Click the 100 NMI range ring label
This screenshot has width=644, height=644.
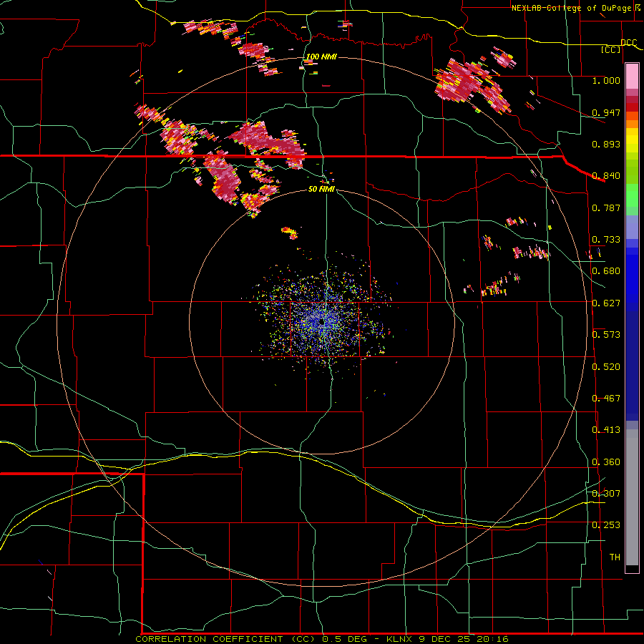[321, 57]
